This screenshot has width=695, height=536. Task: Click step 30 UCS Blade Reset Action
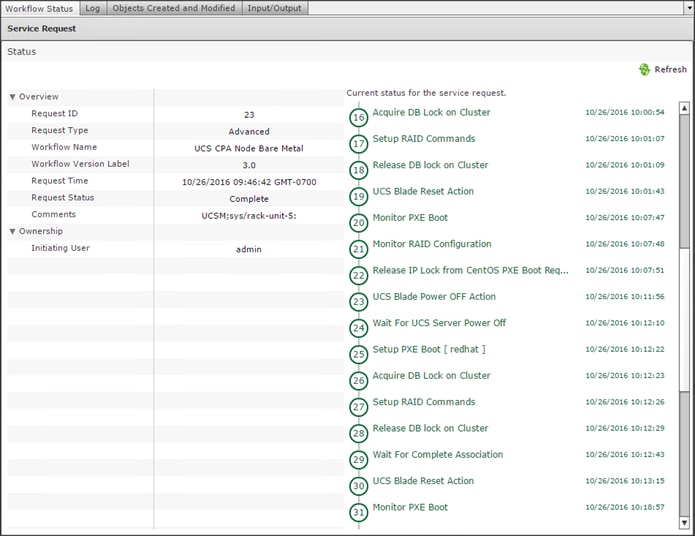click(423, 481)
